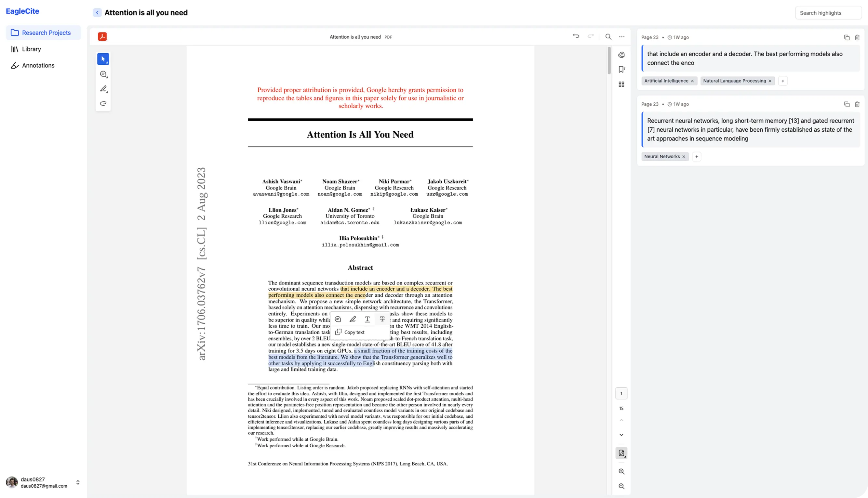
Task: Click the yellow highlighted abstract passage
Action: click(360, 292)
